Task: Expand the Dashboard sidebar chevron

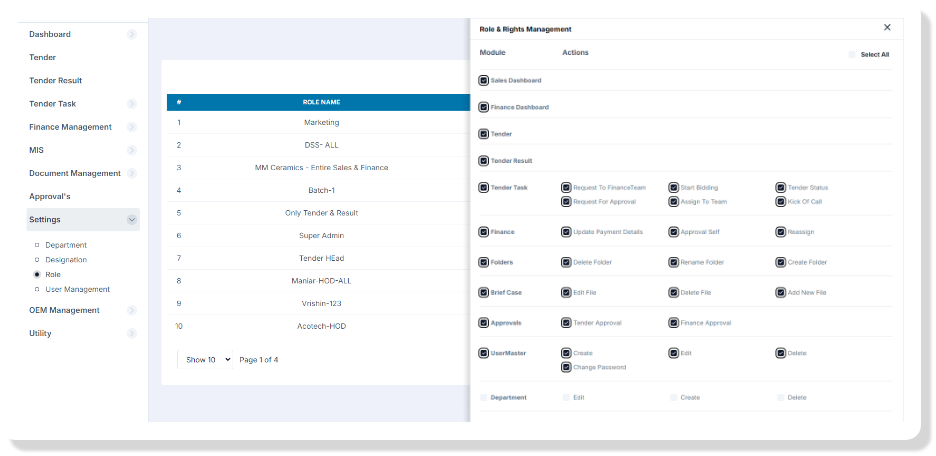Action: [132, 35]
